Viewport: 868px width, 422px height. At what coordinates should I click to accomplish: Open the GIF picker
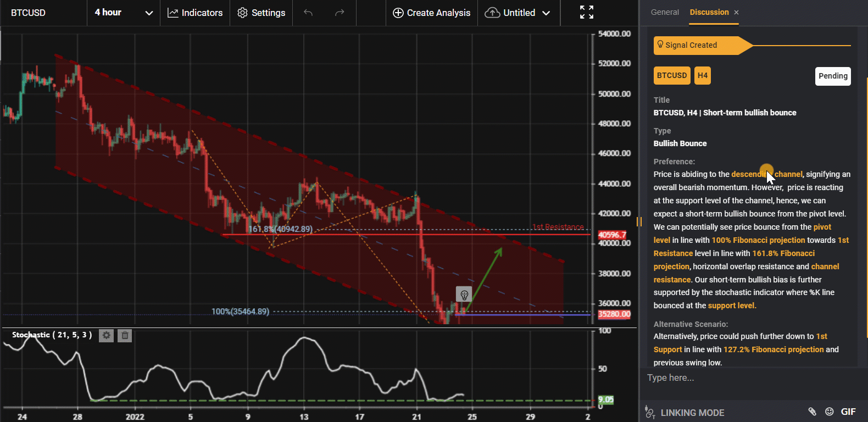pyautogui.click(x=848, y=412)
